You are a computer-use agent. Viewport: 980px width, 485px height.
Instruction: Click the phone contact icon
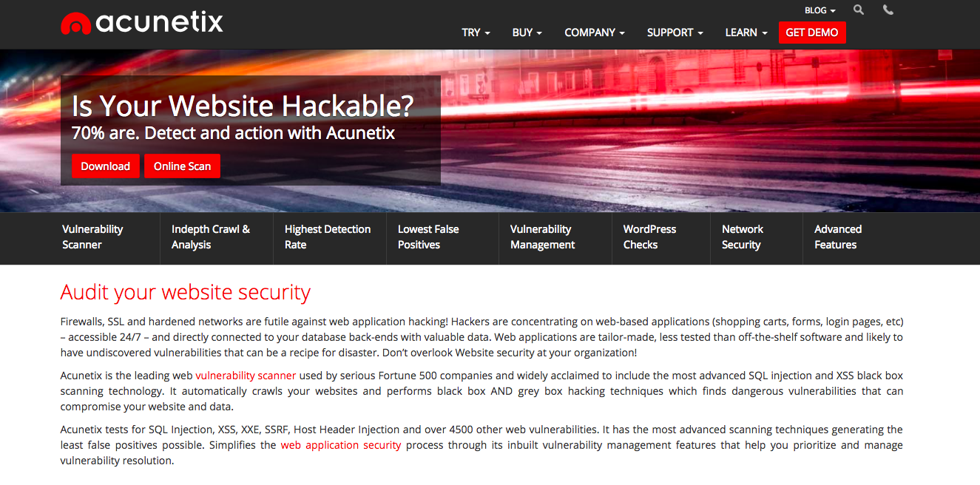(x=888, y=10)
